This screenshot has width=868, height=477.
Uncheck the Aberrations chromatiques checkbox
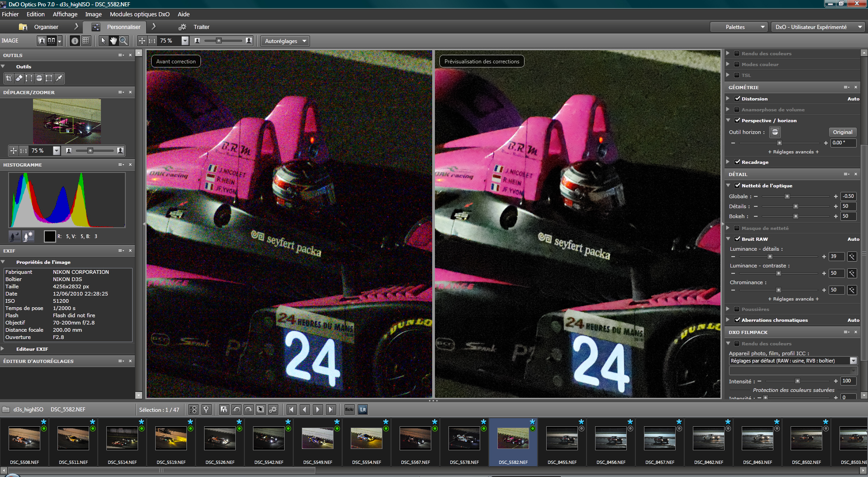[737, 320]
